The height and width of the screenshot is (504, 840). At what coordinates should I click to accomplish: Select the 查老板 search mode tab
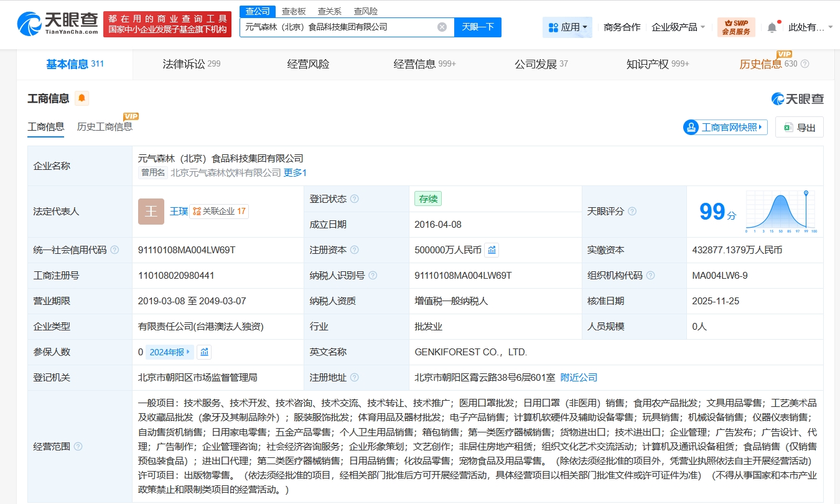tap(294, 11)
